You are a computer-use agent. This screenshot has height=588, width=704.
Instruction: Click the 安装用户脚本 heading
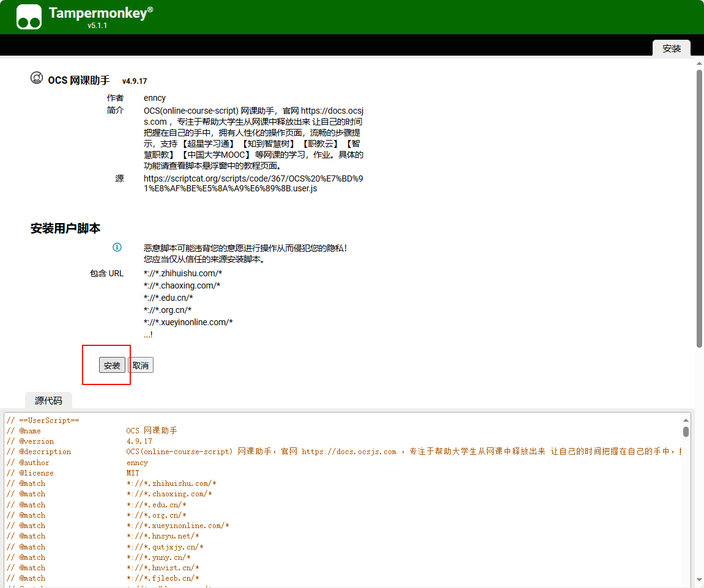point(65,228)
